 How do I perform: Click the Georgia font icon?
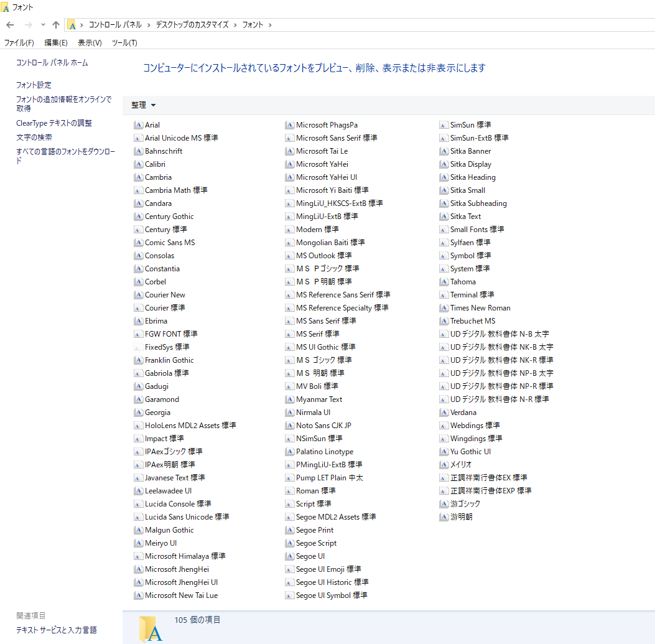point(138,413)
